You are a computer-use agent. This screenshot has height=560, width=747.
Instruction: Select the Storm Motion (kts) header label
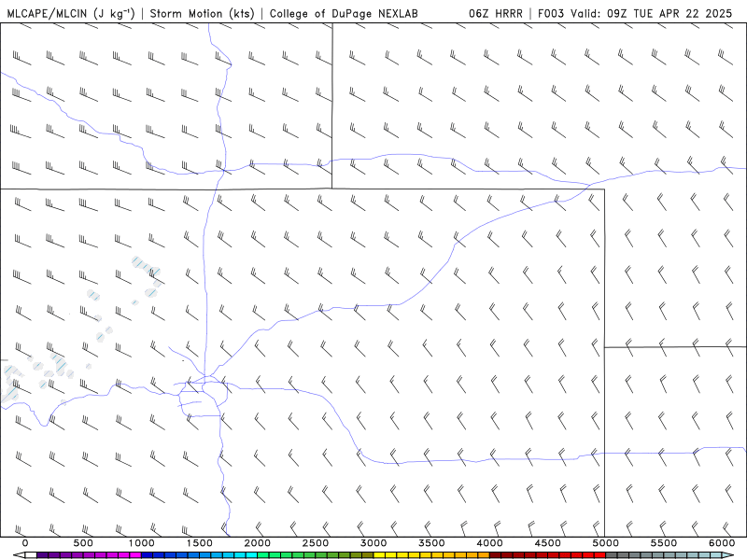203,13
